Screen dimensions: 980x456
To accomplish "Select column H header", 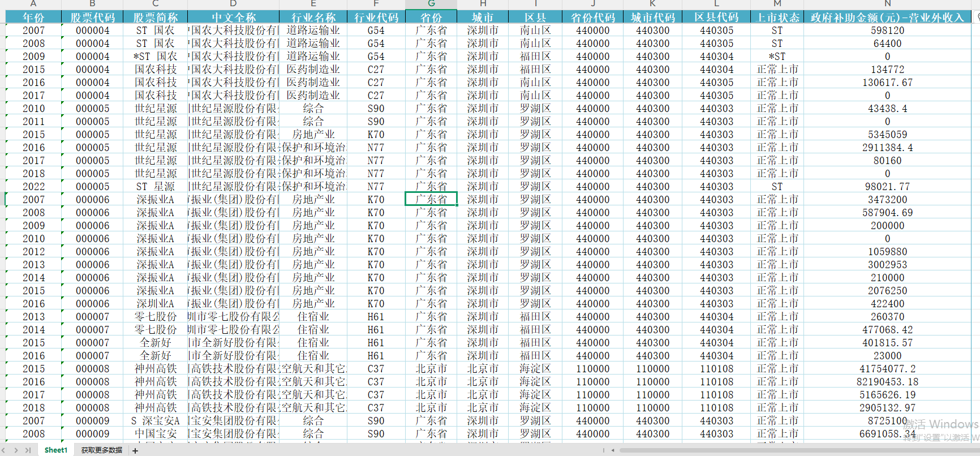I will click(x=483, y=4).
